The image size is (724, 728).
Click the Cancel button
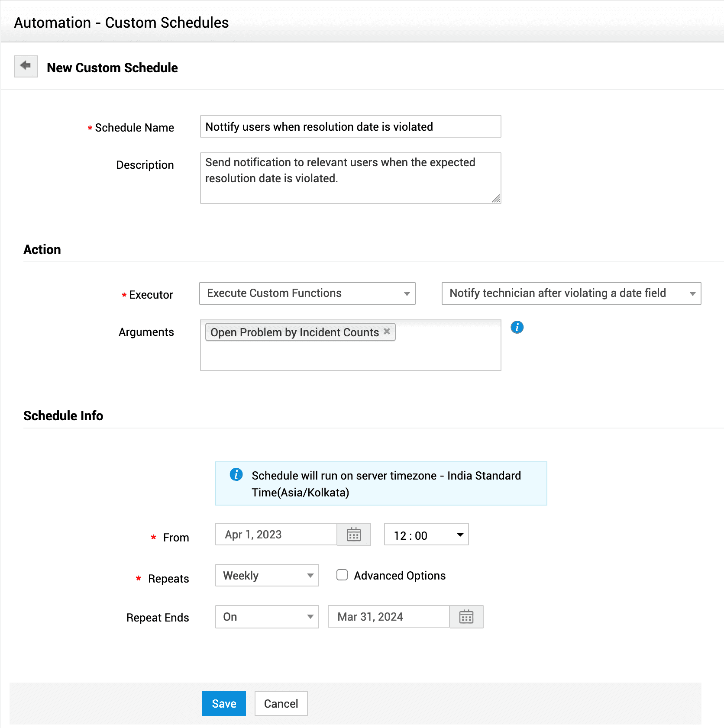pyautogui.click(x=281, y=703)
